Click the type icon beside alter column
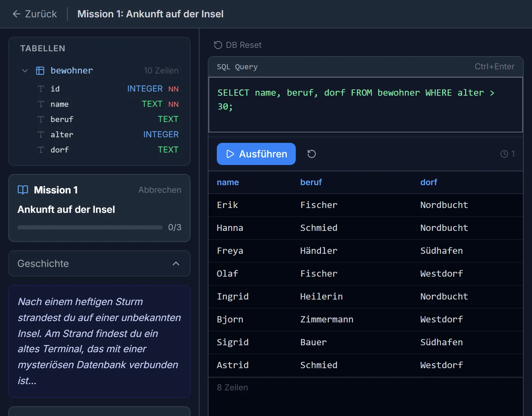532x416 pixels. click(x=41, y=135)
